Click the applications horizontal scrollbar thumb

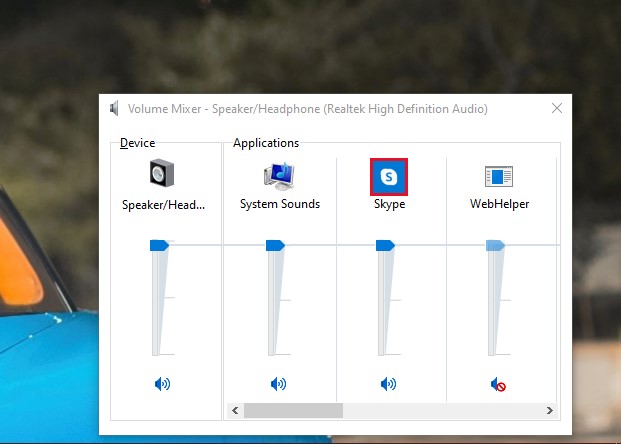coord(293,410)
